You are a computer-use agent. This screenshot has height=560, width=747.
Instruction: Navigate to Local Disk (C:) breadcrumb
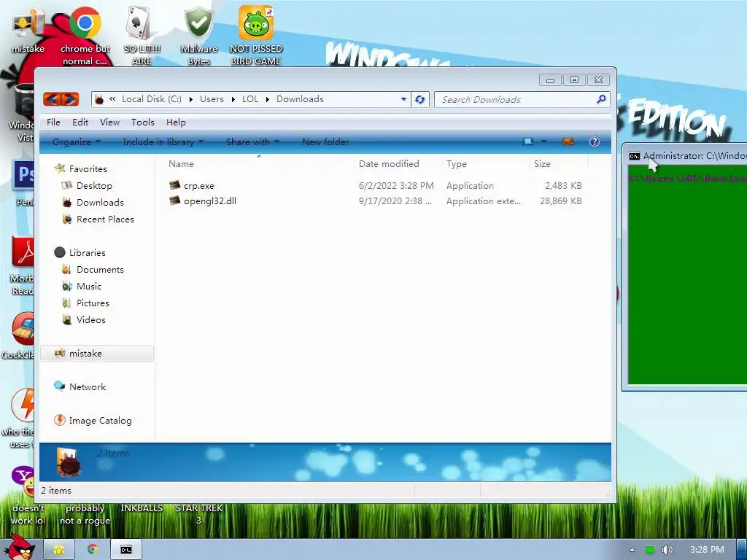point(152,99)
